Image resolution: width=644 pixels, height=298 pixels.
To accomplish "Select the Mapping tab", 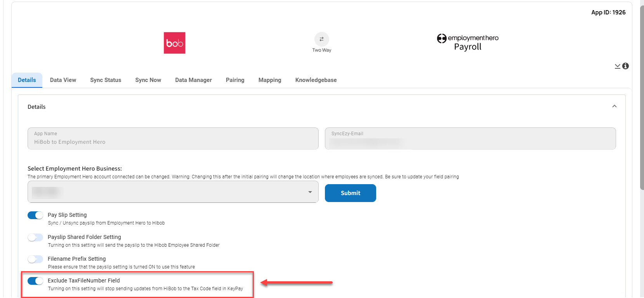I will click(x=270, y=80).
